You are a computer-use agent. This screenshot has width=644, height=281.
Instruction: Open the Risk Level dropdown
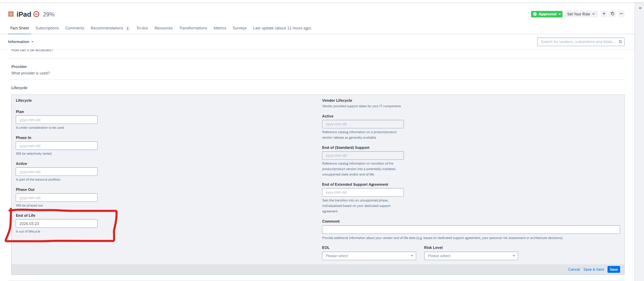pos(471,256)
